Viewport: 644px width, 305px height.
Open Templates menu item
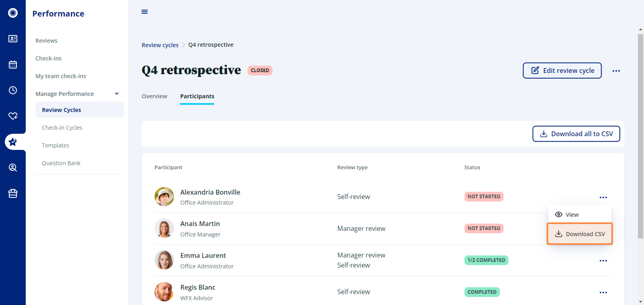pos(55,145)
